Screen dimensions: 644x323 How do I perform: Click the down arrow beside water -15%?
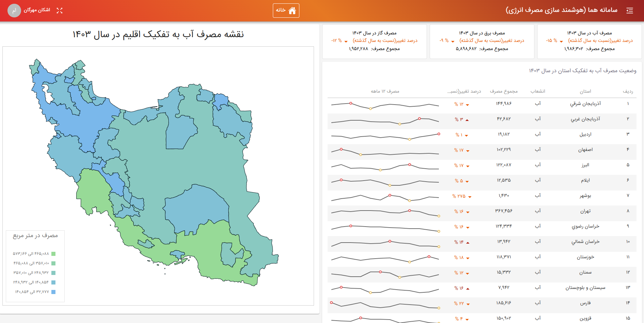tap(561, 42)
